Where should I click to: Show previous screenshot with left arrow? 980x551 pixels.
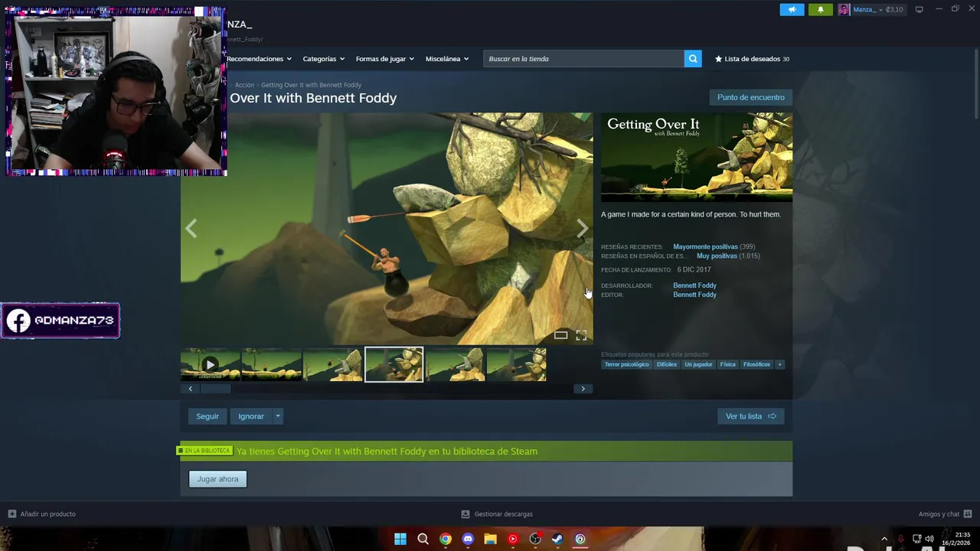click(x=191, y=228)
